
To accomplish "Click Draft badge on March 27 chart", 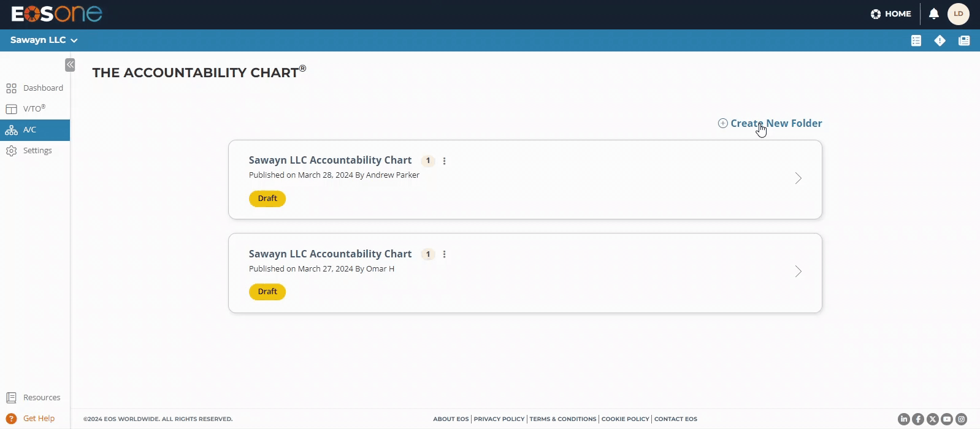I will [x=267, y=292].
